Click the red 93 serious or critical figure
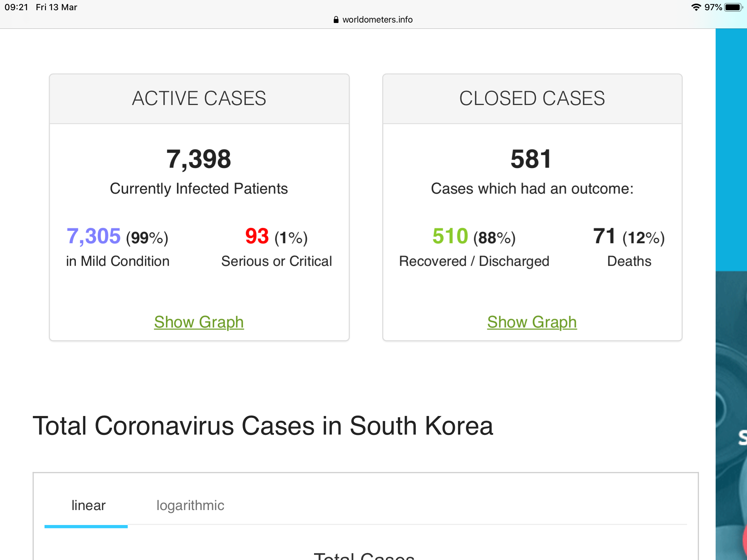Viewport: 747px width, 560px height. click(x=257, y=236)
